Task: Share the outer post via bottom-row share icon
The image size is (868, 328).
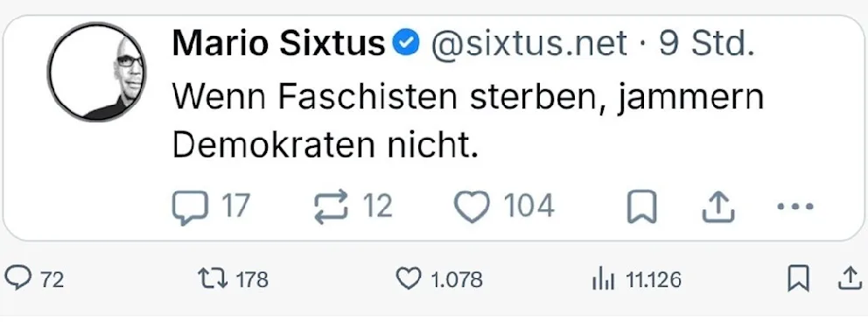Action: 850,278
